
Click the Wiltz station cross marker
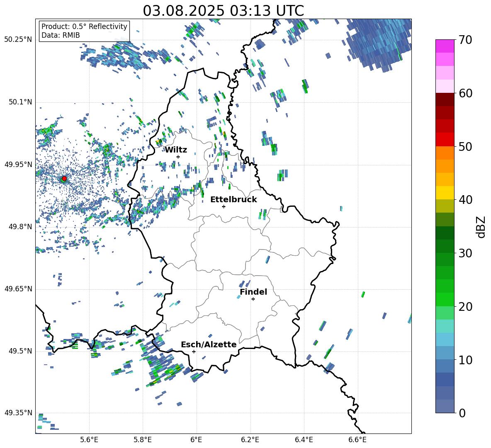(x=178, y=157)
